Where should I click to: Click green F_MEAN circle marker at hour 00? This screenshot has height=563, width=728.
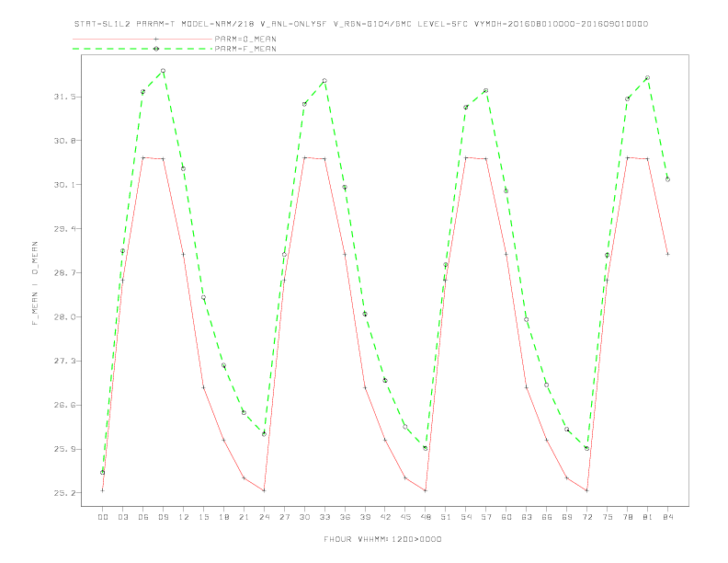103,473
